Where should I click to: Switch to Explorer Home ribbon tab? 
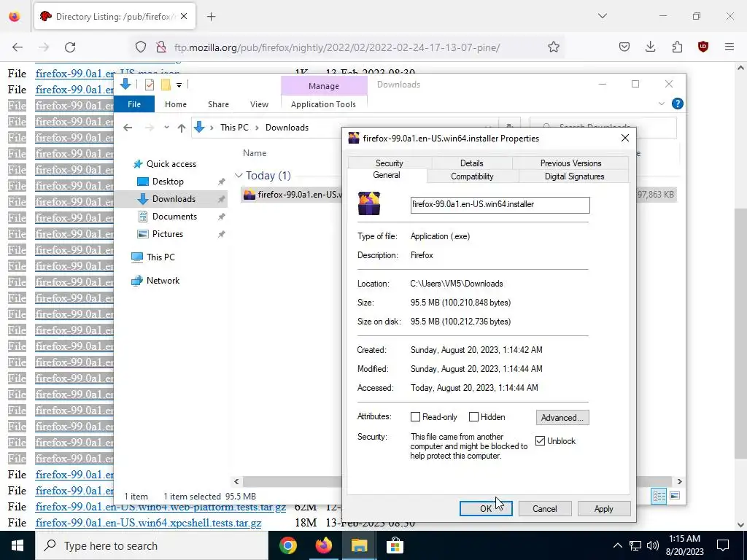(176, 104)
